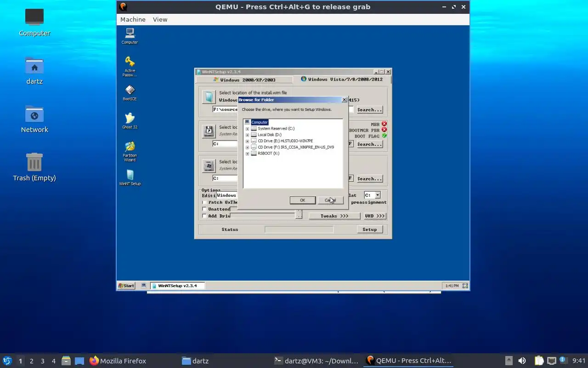Enable the Patch UxTheme checkbox

point(205,202)
